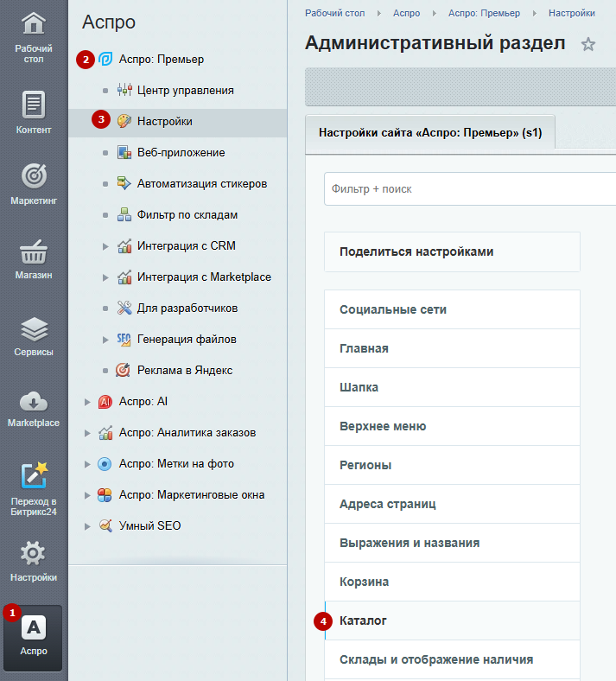Open the Каталог settings section
Viewport: 616px width, 681px height.
pyautogui.click(x=452, y=621)
